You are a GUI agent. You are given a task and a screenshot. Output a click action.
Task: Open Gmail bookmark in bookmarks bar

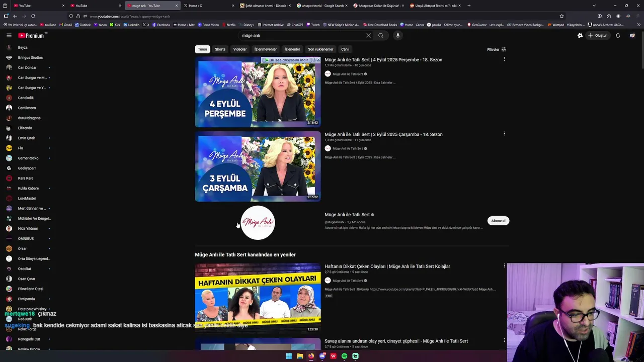pyautogui.click(x=65, y=25)
